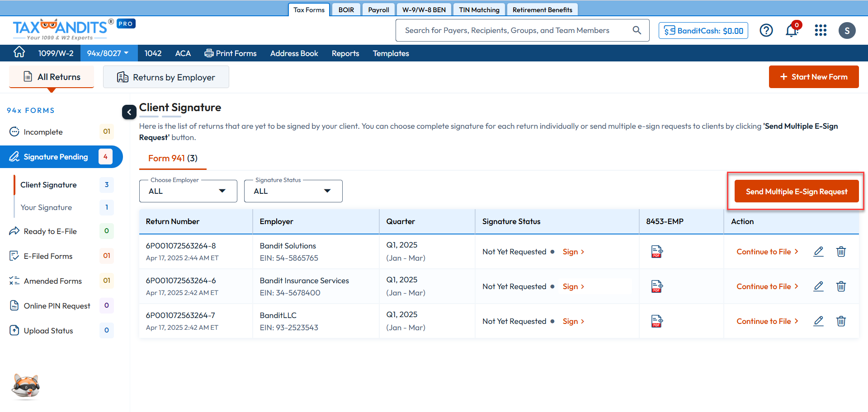Edit the Bandit Solutions return
This screenshot has width=868, height=412.
point(818,252)
